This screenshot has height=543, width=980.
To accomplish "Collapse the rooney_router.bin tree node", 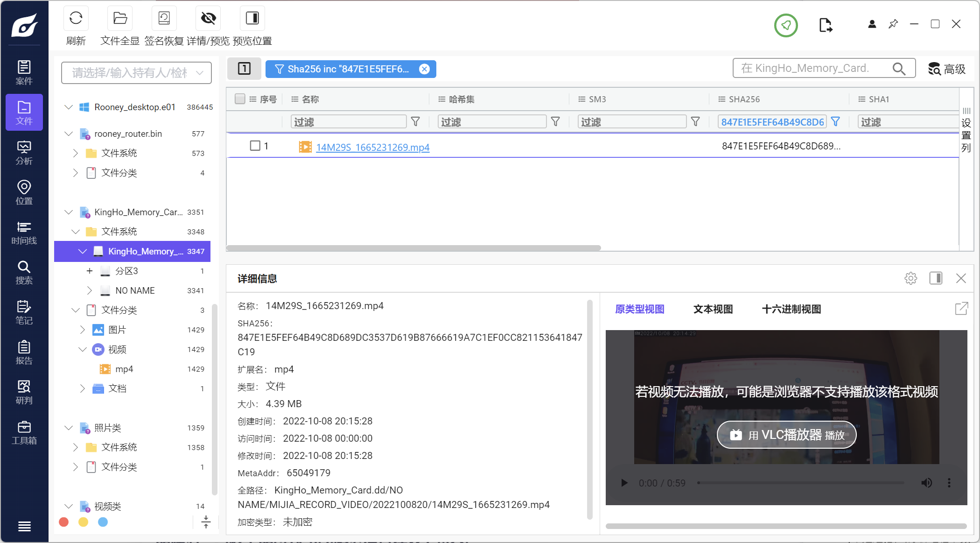I will tap(69, 134).
